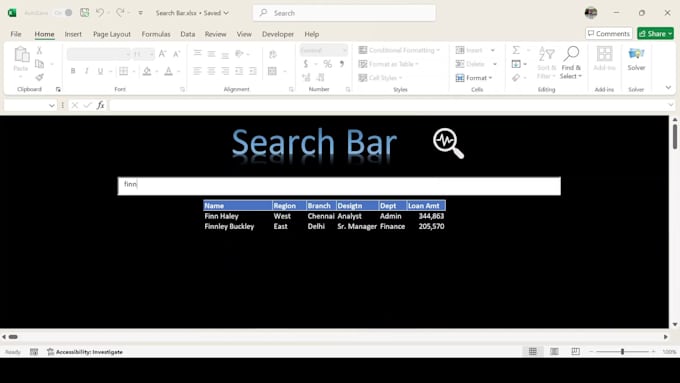
Task: Click Decrease Font Size icon
Action: [177, 54]
